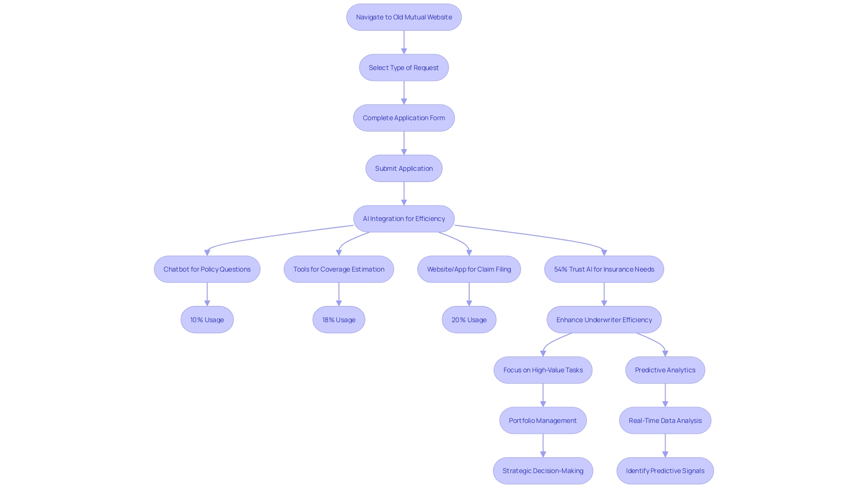Expand the 'Chatbot for Policy Questions' branch
This screenshot has height=488, width=868.
(x=207, y=269)
